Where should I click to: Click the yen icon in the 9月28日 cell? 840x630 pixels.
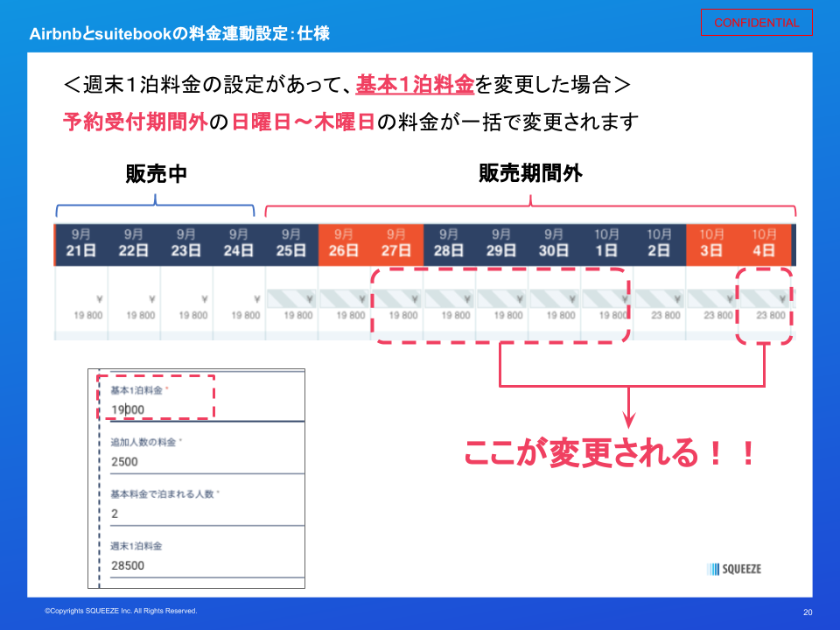click(x=467, y=299)
